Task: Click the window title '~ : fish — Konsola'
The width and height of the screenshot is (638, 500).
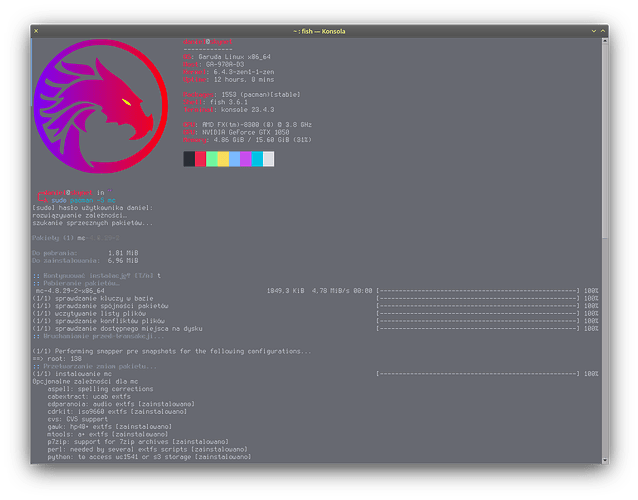Action: pos(319,31)
